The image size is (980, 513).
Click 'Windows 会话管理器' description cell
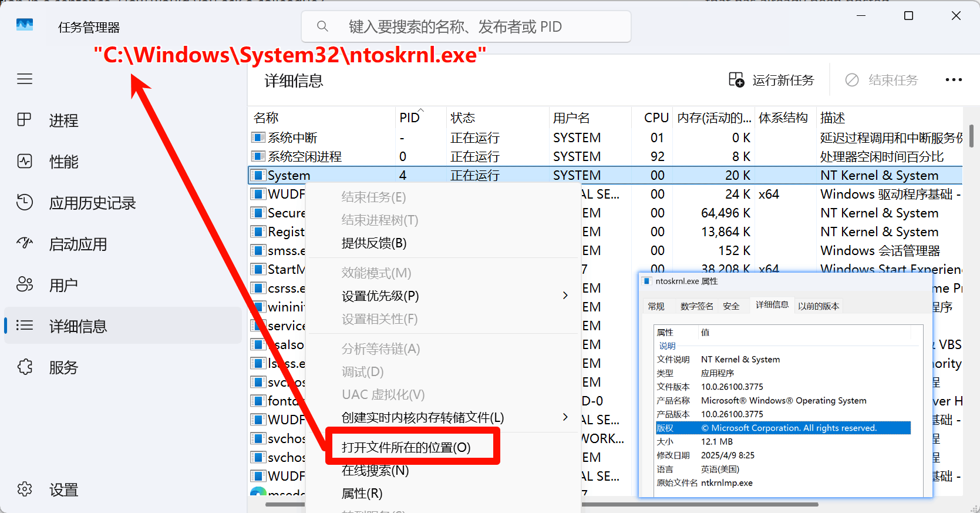tap(880, 250)
